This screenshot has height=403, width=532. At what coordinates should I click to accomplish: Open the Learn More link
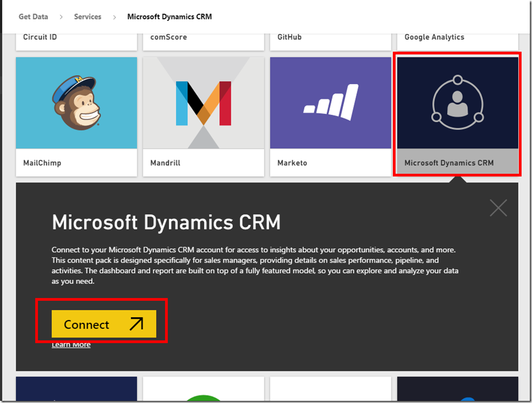pos(71,345)
